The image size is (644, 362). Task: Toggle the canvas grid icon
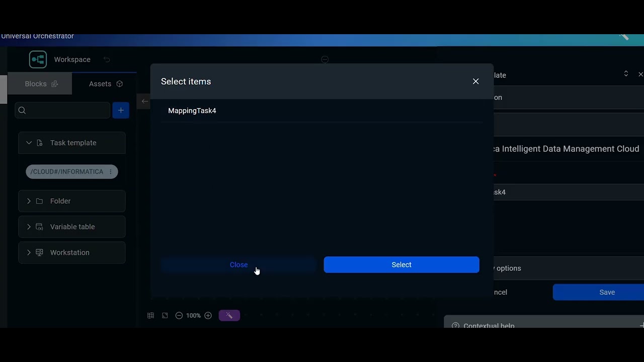(150, 315)
